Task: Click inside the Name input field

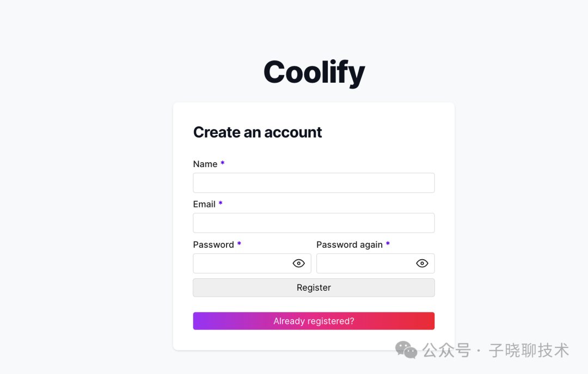Action: pyautogui.click(x=314, y=182)
